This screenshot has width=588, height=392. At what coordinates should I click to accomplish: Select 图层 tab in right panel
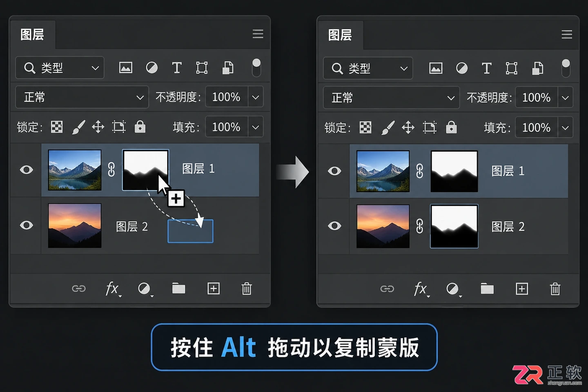340,35
